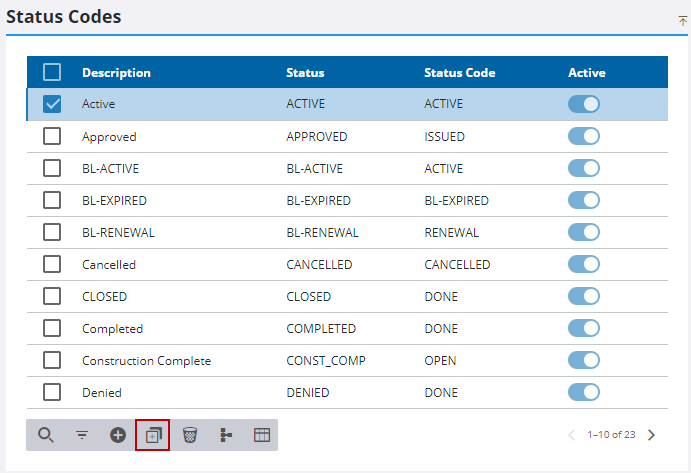Tick the select-all header checkbox
This screenshot has width=691, height=473.
click(52, 72)
